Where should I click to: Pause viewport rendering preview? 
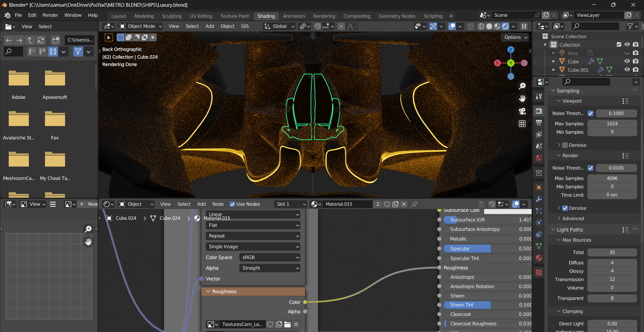524,26
